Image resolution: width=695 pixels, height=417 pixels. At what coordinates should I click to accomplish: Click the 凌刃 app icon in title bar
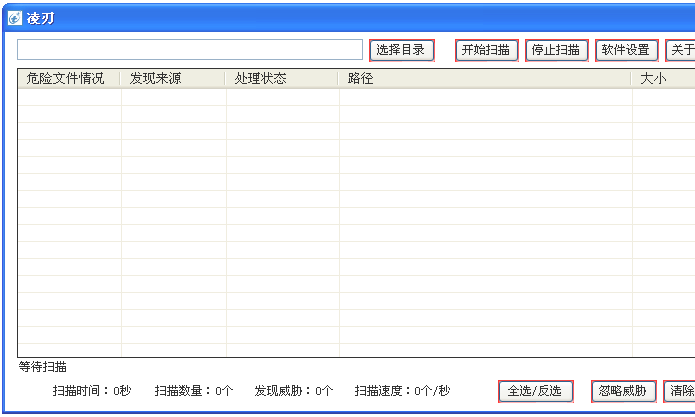tap(14, 18)
